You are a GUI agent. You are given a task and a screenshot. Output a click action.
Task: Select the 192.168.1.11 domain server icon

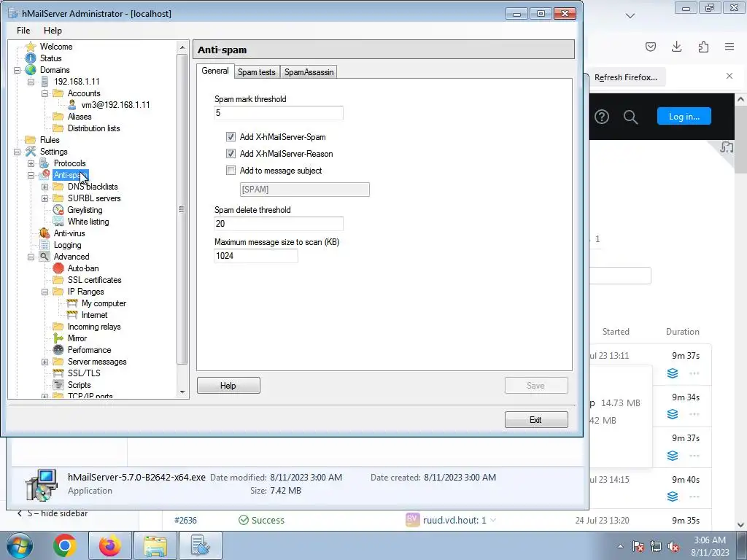click(44, 82)
